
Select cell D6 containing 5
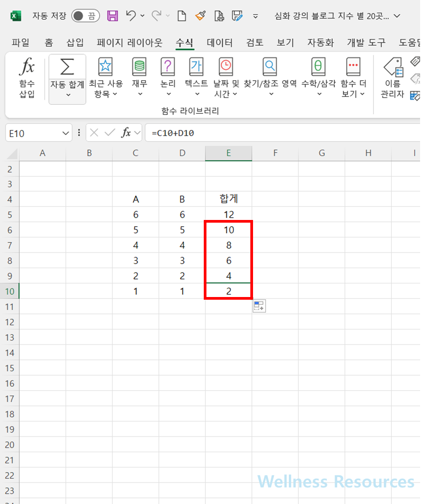tap(182, 230)
